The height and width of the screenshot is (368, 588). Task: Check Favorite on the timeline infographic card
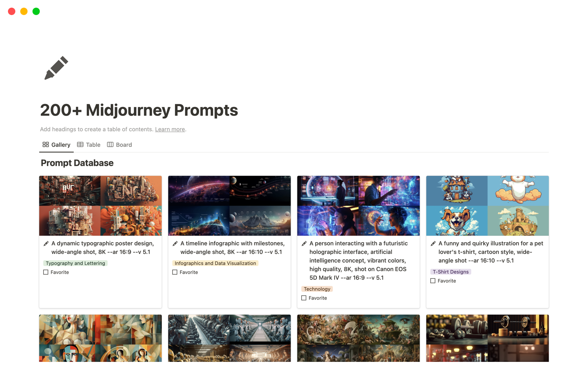pyautogui.click(x=175, y=272)
